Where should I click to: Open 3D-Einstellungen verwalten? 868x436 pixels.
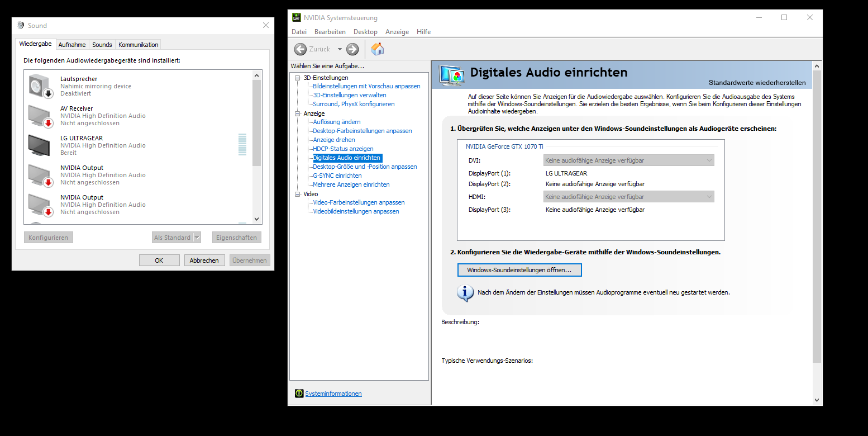click(350, 95)
